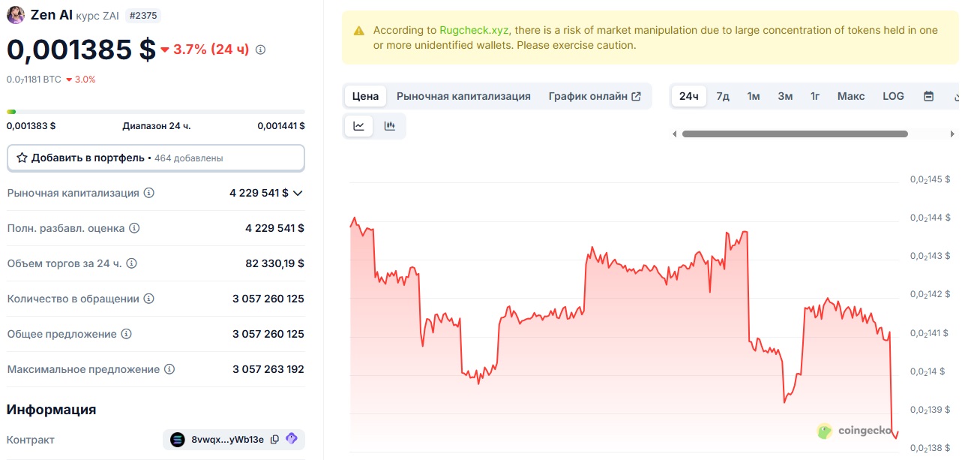Click the info icon beside 3.7% (24 ч)

tap(261, 50)
